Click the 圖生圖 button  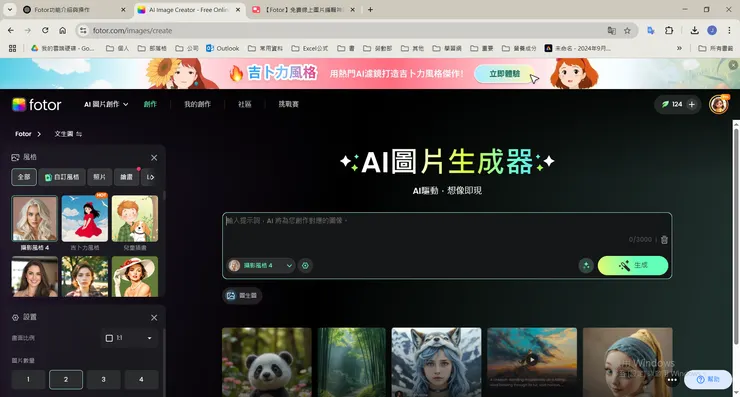click(x=242, y=296)
